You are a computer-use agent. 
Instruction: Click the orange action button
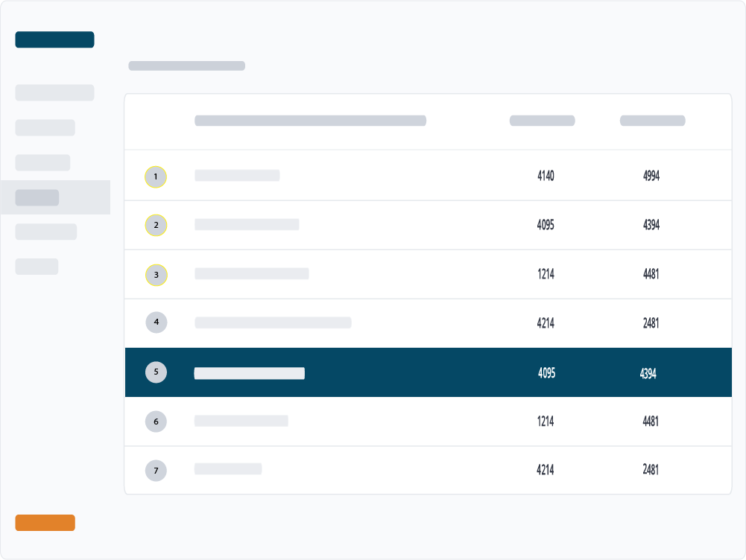click(45, 523)
